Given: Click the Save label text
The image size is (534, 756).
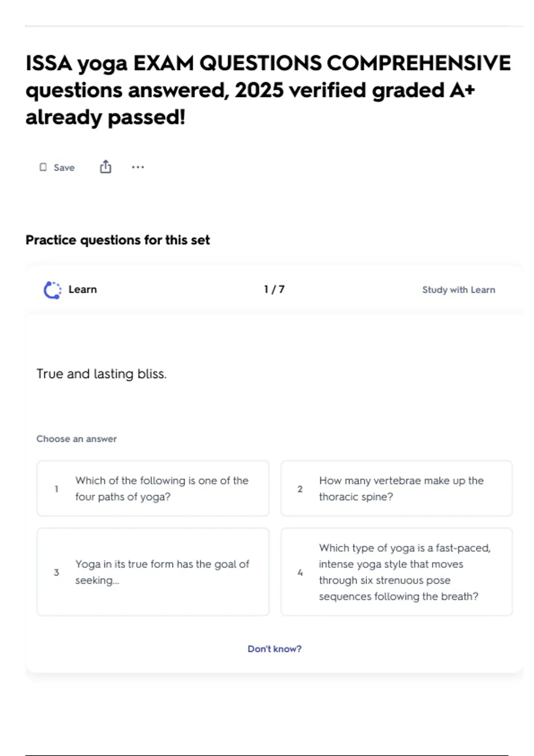Looking at the screenshot, I should (x=64, y=168).
